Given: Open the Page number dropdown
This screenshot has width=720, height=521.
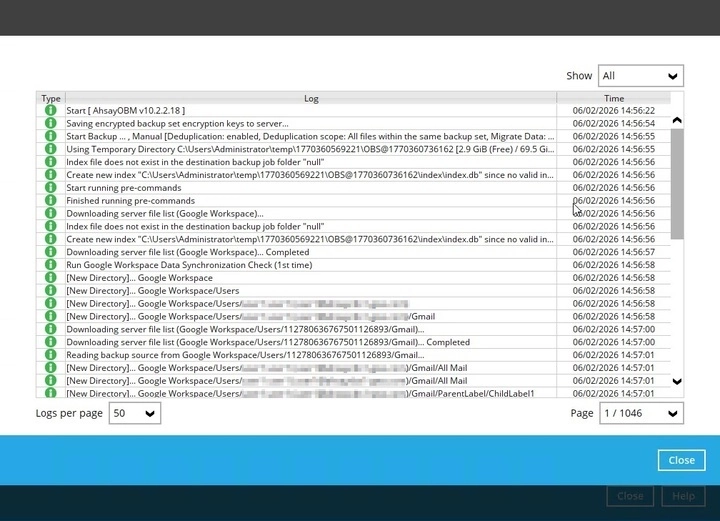Looking at the screenshot, I should (640, 413).
